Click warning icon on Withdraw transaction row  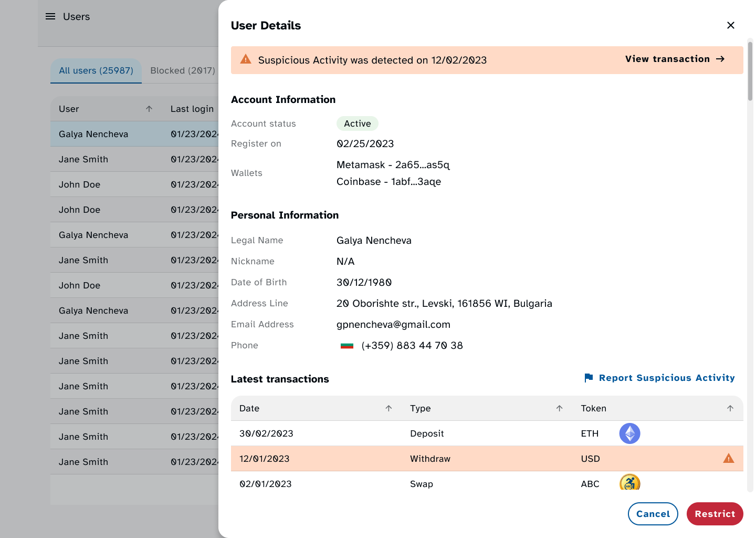click(x=728, y=459)
